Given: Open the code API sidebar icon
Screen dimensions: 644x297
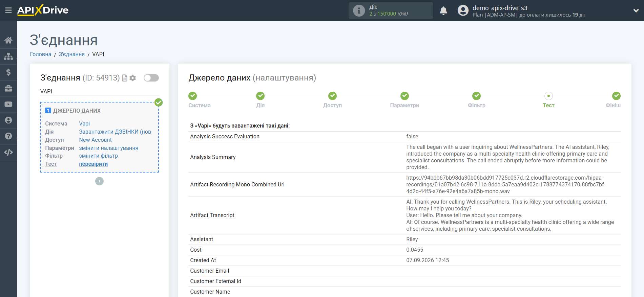Looking at the screenshot, I should tap(8, 152).
